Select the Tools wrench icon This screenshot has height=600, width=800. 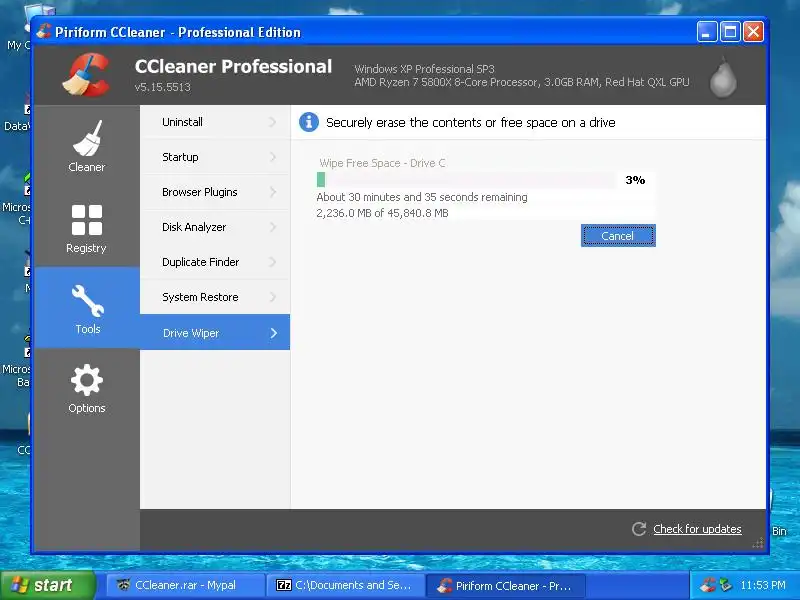click(x=88, y=301)
